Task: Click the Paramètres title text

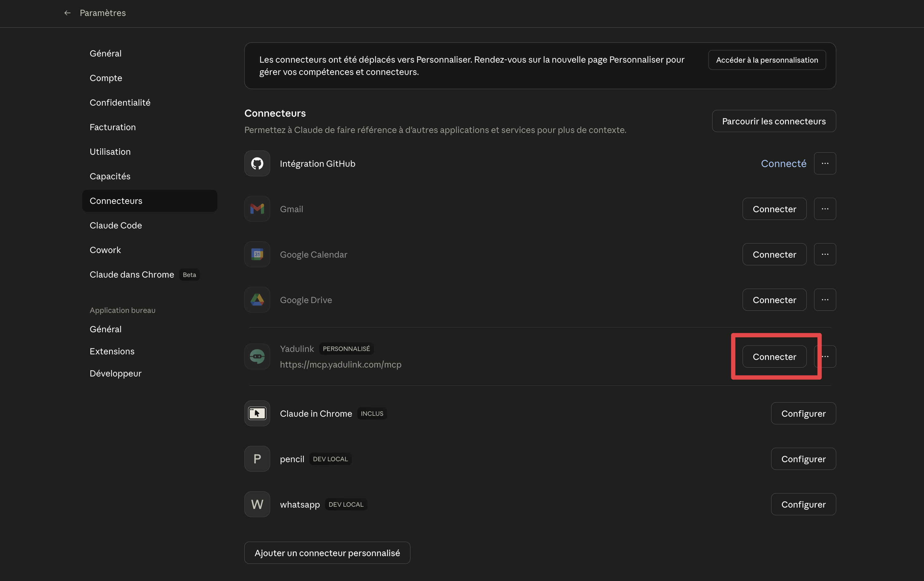Action: tap(103, 13)
